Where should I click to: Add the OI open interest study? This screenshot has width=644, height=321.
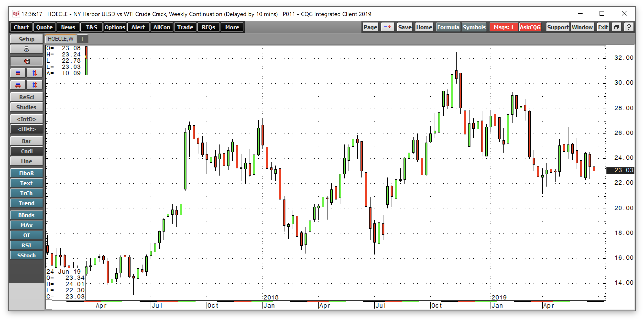pyautogui.click(x=26, y=235)
